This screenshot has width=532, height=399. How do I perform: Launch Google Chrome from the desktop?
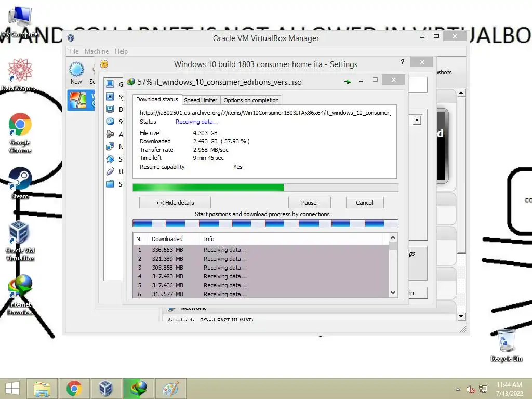pos(20,132)
